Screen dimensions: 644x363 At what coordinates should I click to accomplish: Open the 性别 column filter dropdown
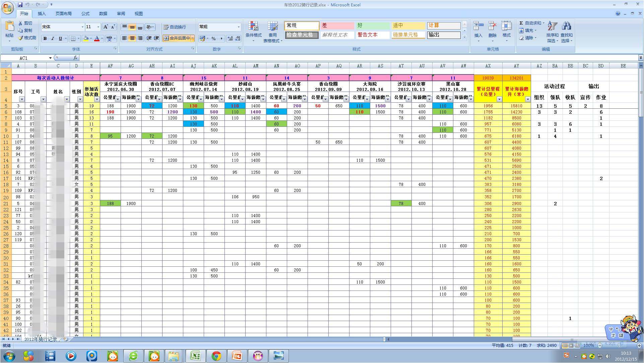pos(80,99)
